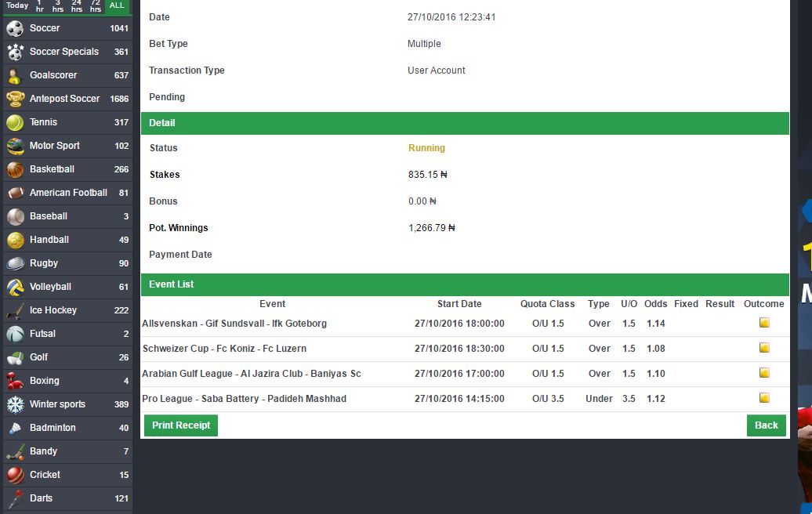This screenshot has height=514, width=812.
Task: Click the Running status value
Action: pos(426,148)
